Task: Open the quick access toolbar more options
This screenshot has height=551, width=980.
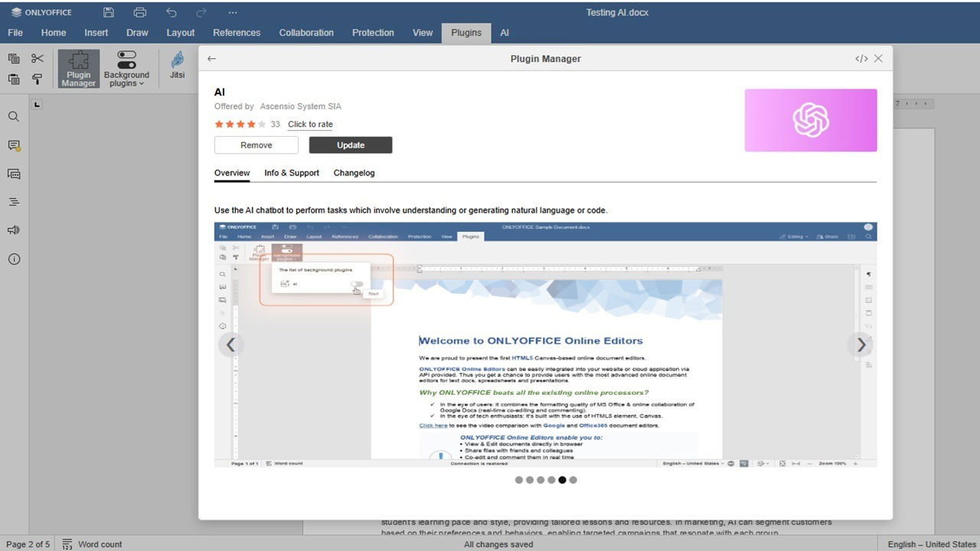Action: [x=232, y=11]
